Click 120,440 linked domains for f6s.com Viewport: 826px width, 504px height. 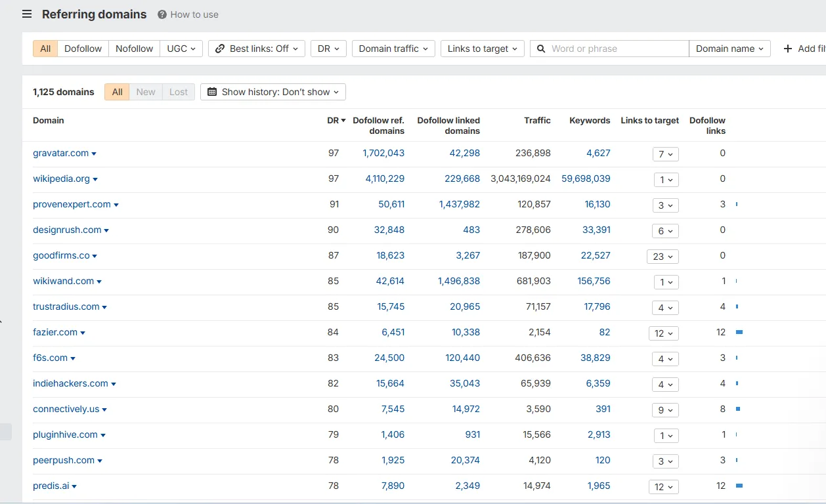(x=462, y=358)
